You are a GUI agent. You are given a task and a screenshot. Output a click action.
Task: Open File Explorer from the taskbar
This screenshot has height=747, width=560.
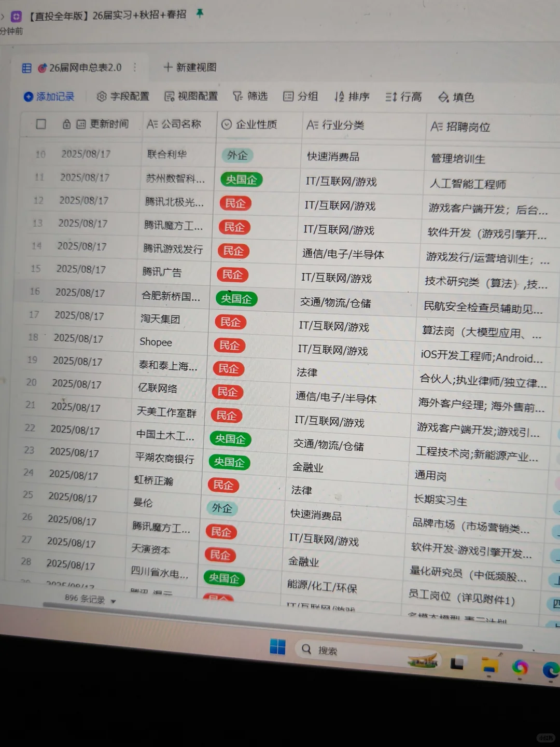(489, 666)
